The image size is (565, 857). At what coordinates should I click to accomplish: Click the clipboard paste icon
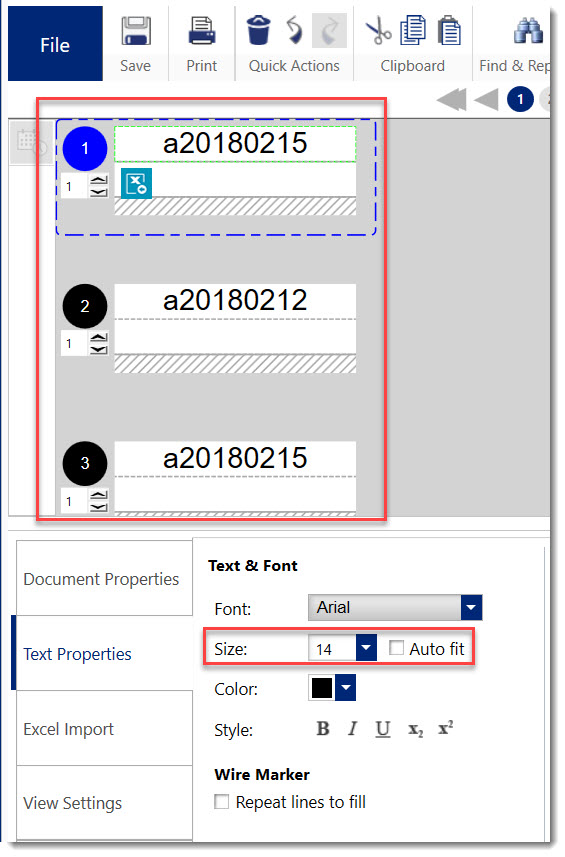coord(449,31)
